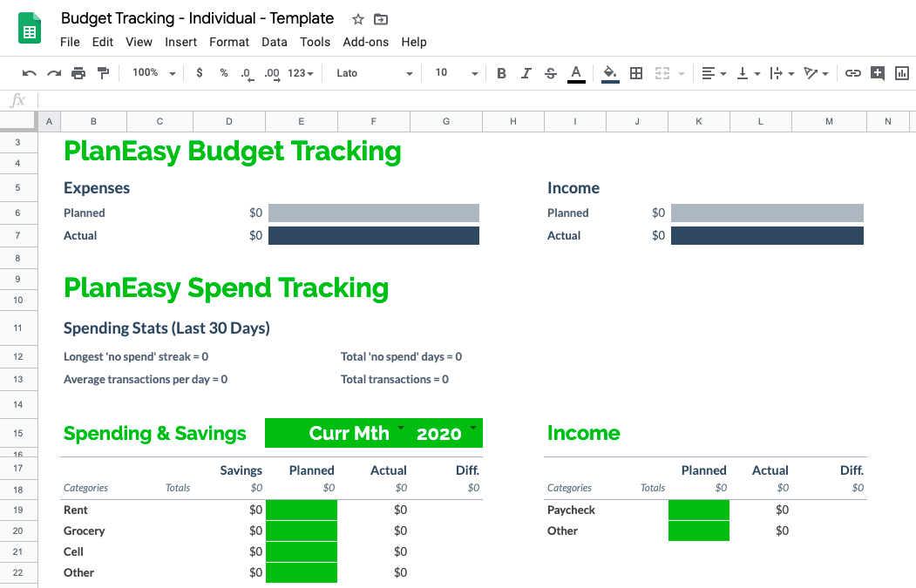Click the Redo arrow
The height and width of the screenshot is (588, 916).
54,73
